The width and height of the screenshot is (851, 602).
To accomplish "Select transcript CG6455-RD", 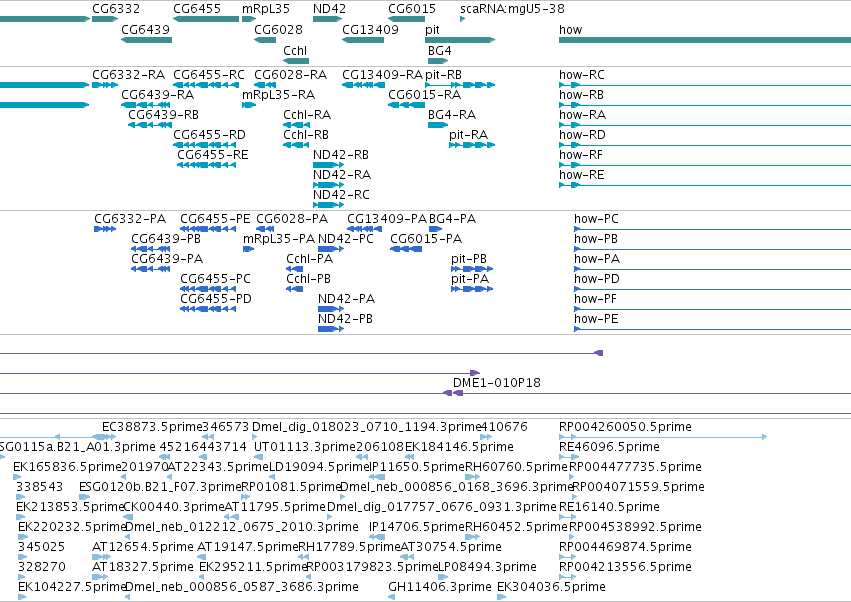I will click(209, 135).
